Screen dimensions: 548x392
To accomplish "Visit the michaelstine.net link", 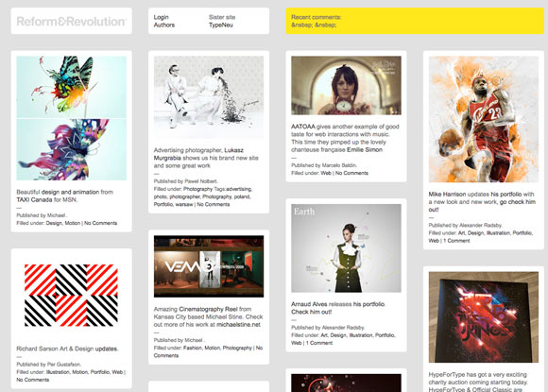I will pyautogui.click(x=238, y=325).
